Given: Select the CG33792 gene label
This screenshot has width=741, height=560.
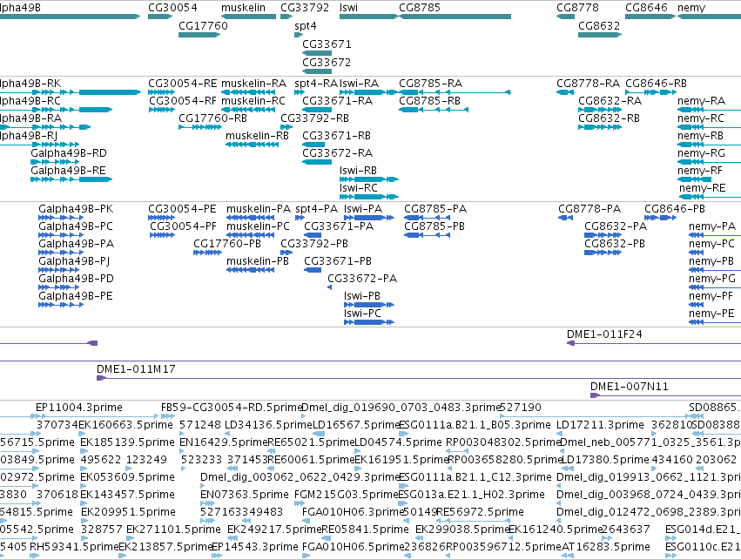Looking at the screenshot, I should (x=305, y=8).
